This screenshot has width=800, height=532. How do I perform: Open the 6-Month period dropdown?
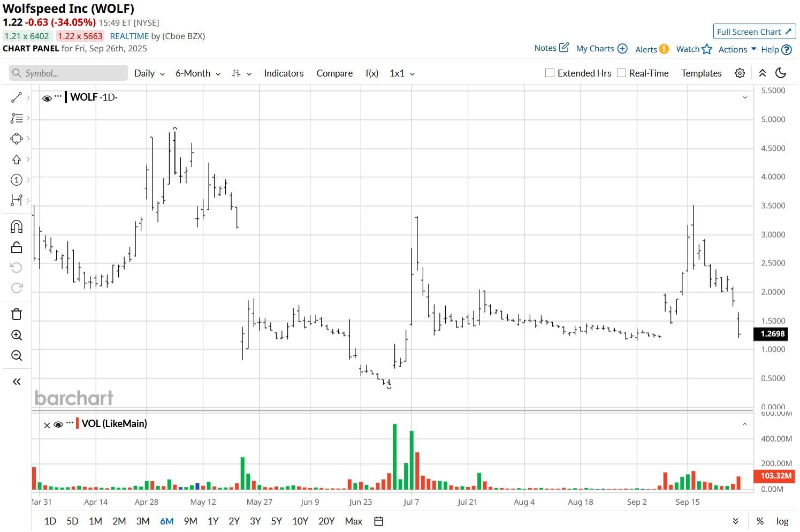click(198, 73)
